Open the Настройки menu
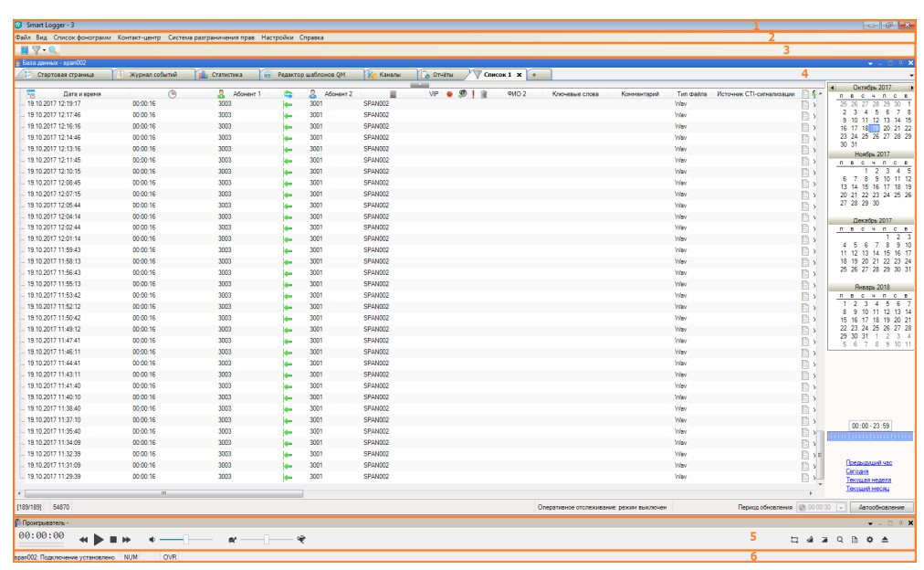Viewport: 924px width, 570px height. pyautogui.click(x=278, y=37)
